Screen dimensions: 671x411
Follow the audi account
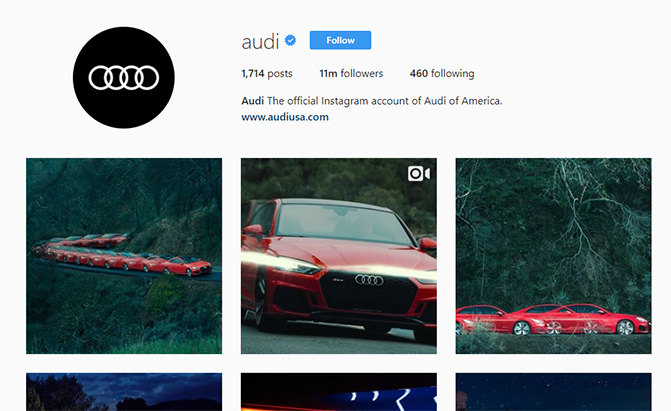pos(340,40)
